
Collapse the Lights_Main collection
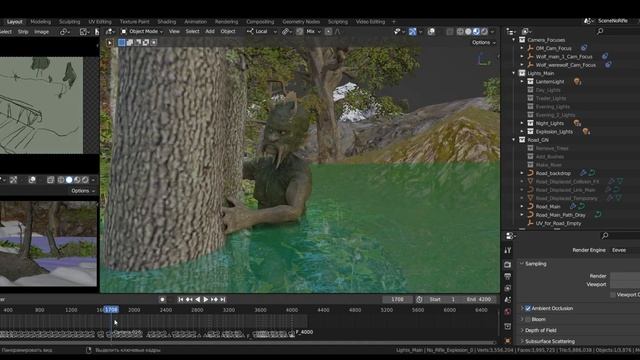(x=513, y=73)
